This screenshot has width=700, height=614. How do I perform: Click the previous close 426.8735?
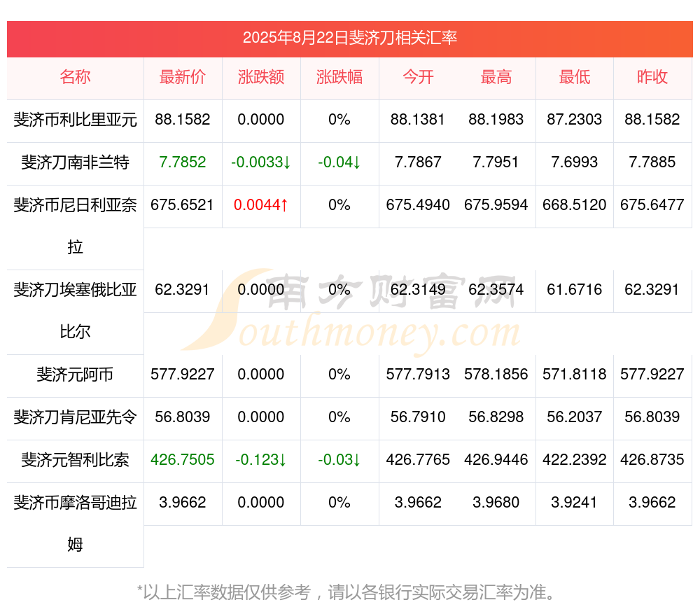tap(652, 459)
